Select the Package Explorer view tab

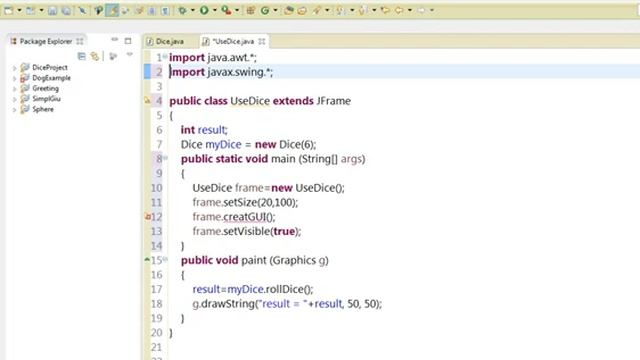coord(46,41)
